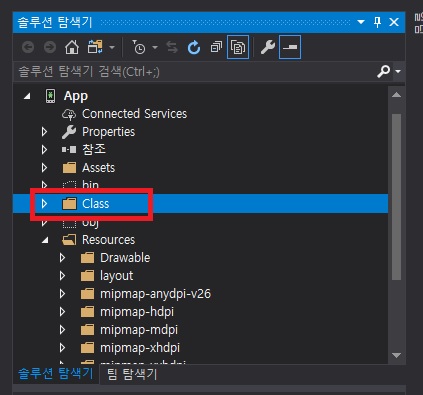The width and height of the screenshot is (423, 395).
Task: Click the solution/folder view switch icon
Action: coord(95,47)
